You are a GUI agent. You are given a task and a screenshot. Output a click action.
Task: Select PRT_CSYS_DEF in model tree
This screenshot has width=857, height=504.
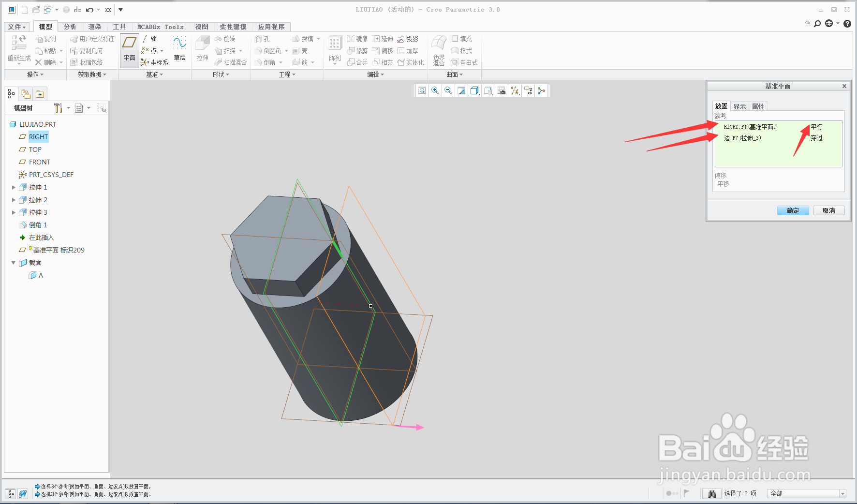pyautogui.click(x=46, y=175)
